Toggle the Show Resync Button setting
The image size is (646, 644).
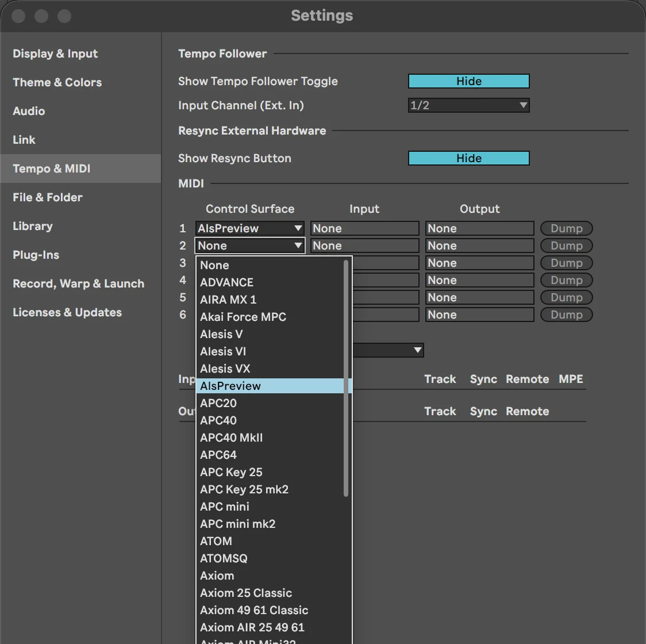pyautogui.click(x=469, y=158)
